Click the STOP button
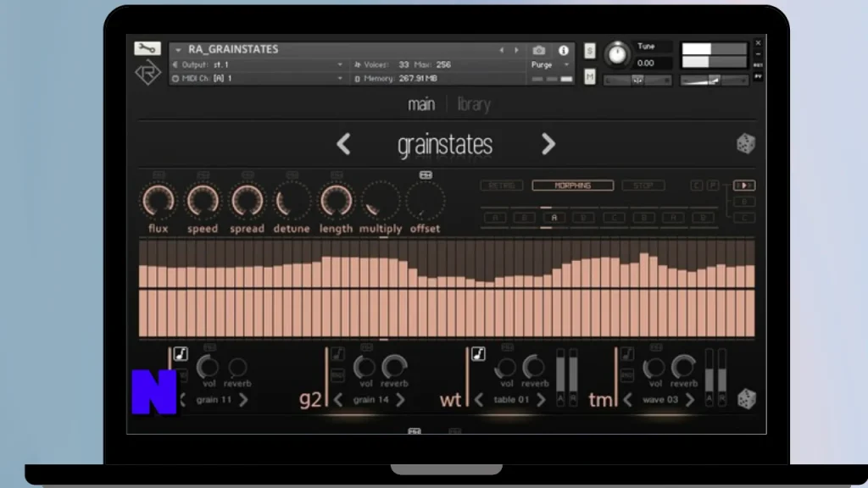Viewport: 868px width, 488px height. point(643,186)
